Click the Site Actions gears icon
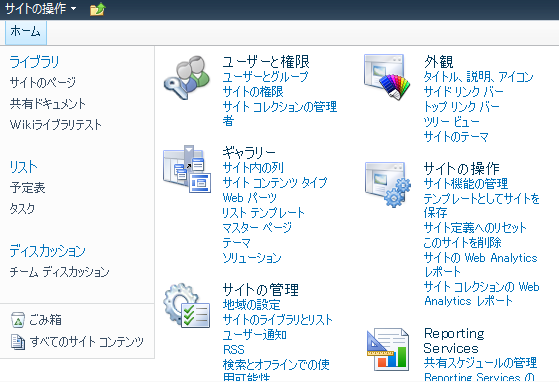This screenshot has width=559, height=382. (388, 185)
